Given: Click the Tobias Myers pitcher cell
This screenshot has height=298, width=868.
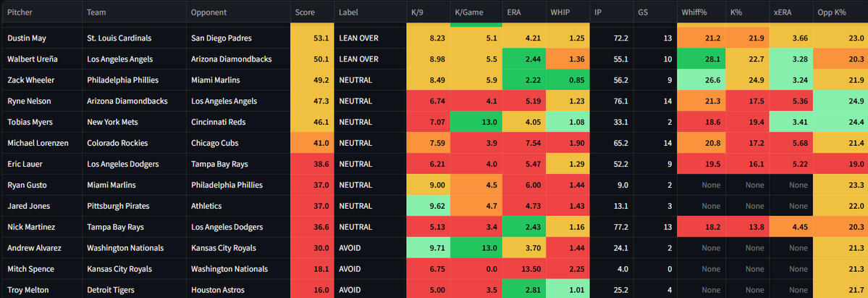Looking at the screenshot, I should click(x=41, y=122).
